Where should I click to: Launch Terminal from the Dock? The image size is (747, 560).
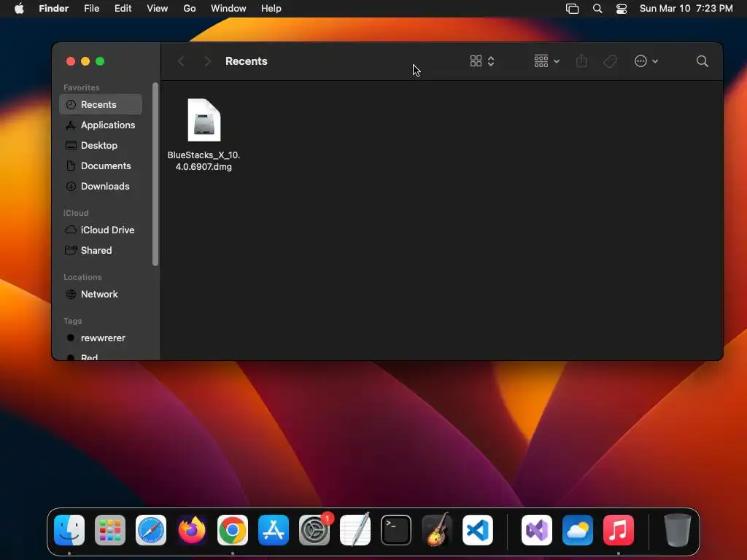point(396,530)
